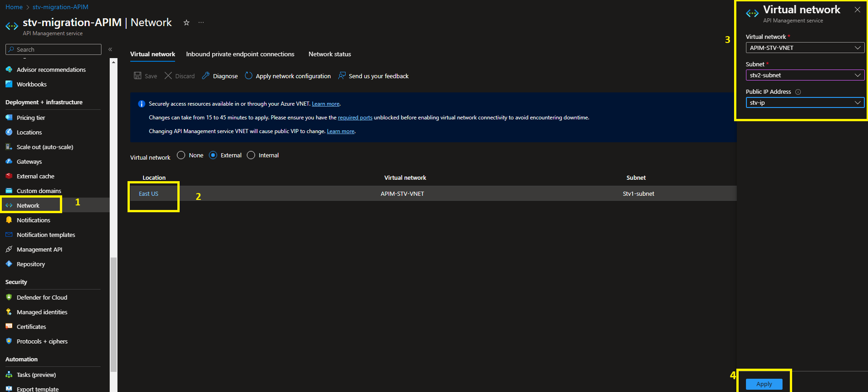Click the Apply network configuration refresh icon
Viewport: 868px width, 392px height.
click(249, 75)
